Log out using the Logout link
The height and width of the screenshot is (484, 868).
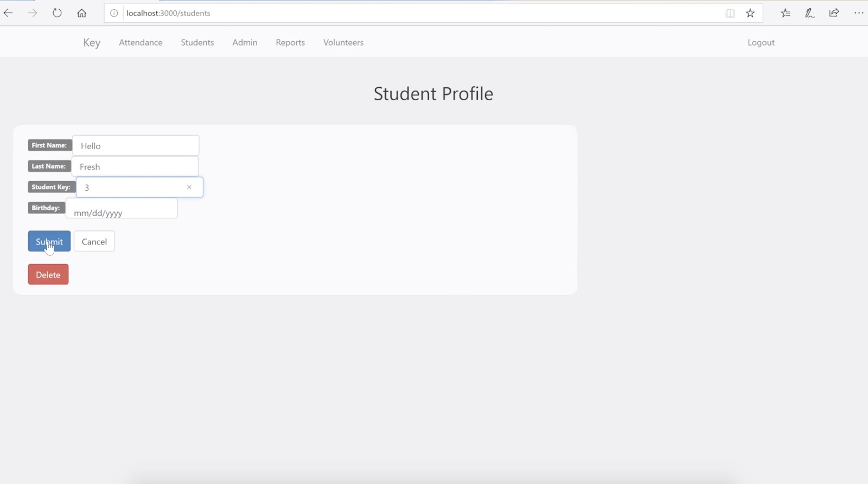pyautogui.click(x=761, y=42)
